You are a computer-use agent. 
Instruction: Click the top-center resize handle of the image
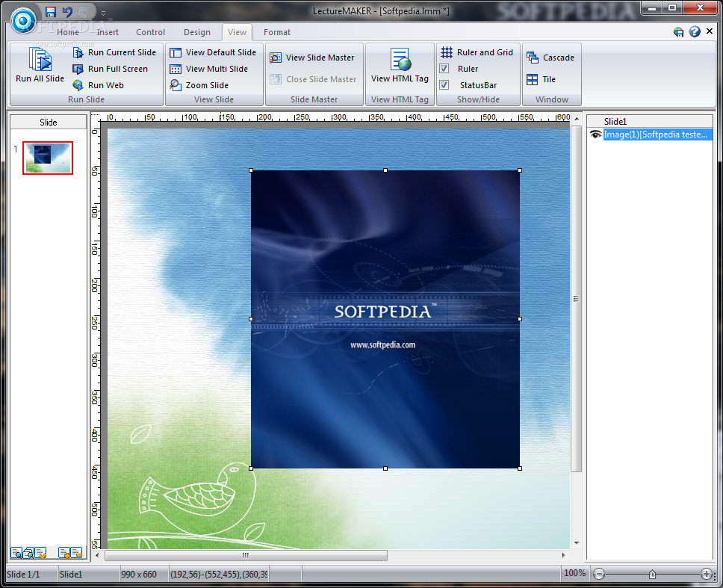385,170
